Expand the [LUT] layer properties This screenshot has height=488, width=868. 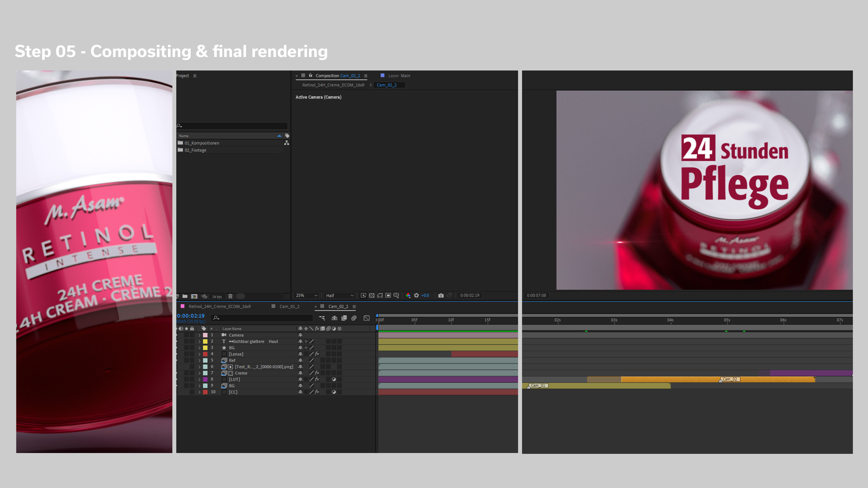[x=199, y=380]
